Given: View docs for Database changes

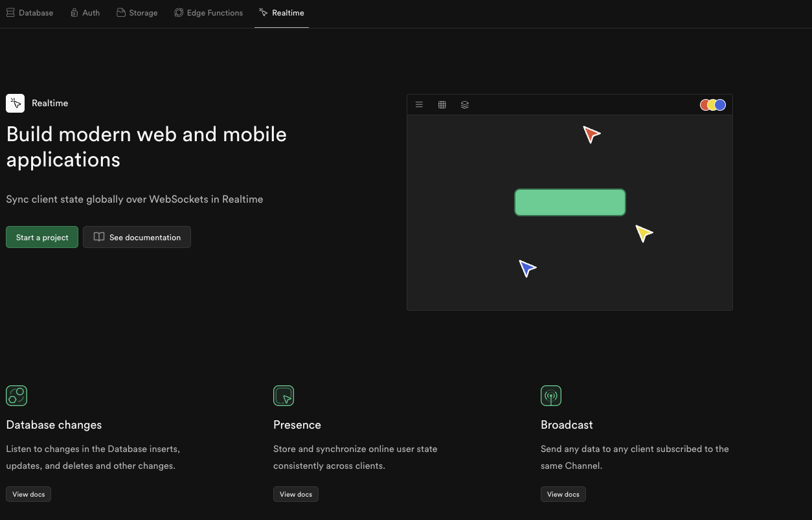Looking at the screenshot, I should [28, 494].
